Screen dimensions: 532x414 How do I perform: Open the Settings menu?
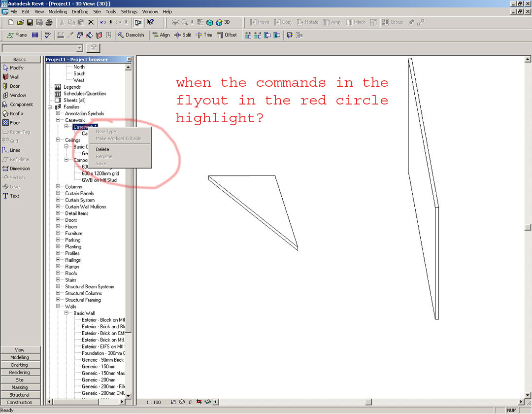tap(129, 11)
